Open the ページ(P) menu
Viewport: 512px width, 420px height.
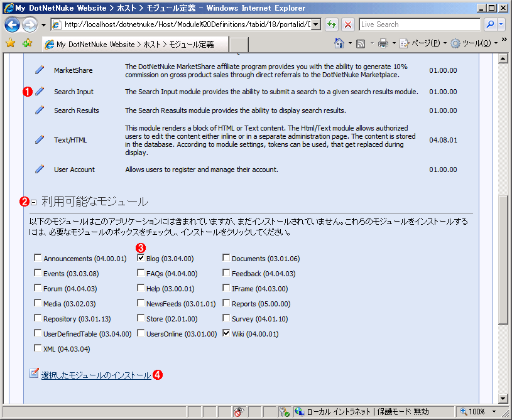423,43
